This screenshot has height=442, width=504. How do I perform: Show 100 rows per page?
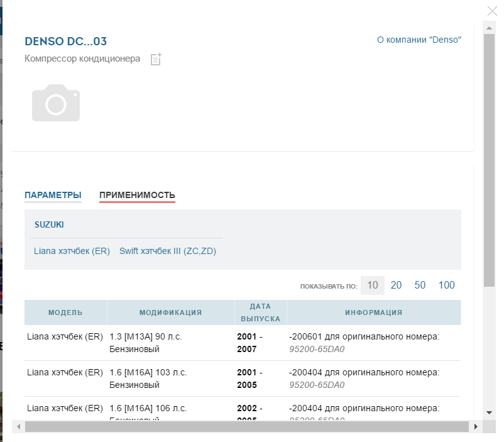[x=446, y=285]
